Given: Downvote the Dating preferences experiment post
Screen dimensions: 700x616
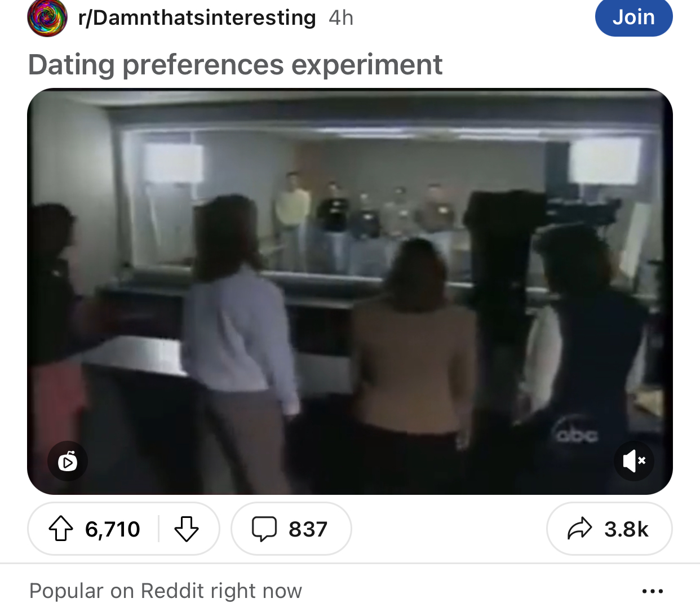Looking at the screenshot, I should [x=186, y=529].
